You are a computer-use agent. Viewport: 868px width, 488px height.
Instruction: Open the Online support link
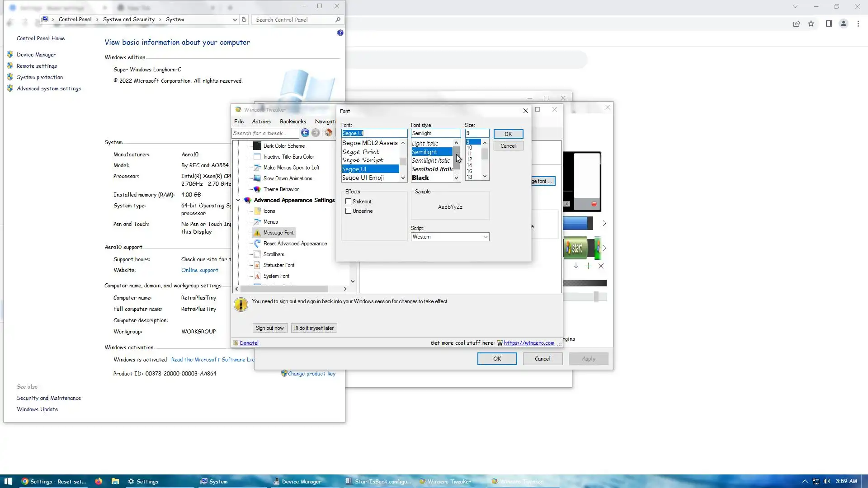(199, 270)
